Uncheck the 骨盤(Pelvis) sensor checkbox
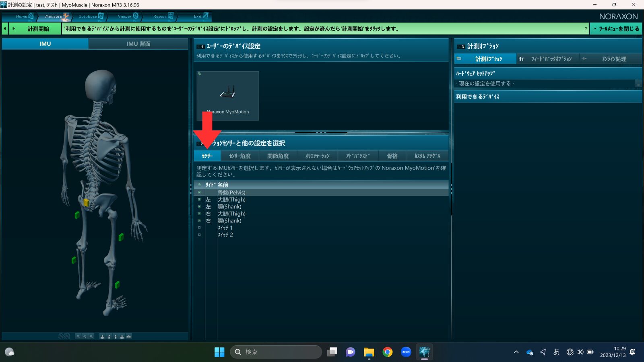This screenshot has width=644, height=362. click(x=199, y=192)
